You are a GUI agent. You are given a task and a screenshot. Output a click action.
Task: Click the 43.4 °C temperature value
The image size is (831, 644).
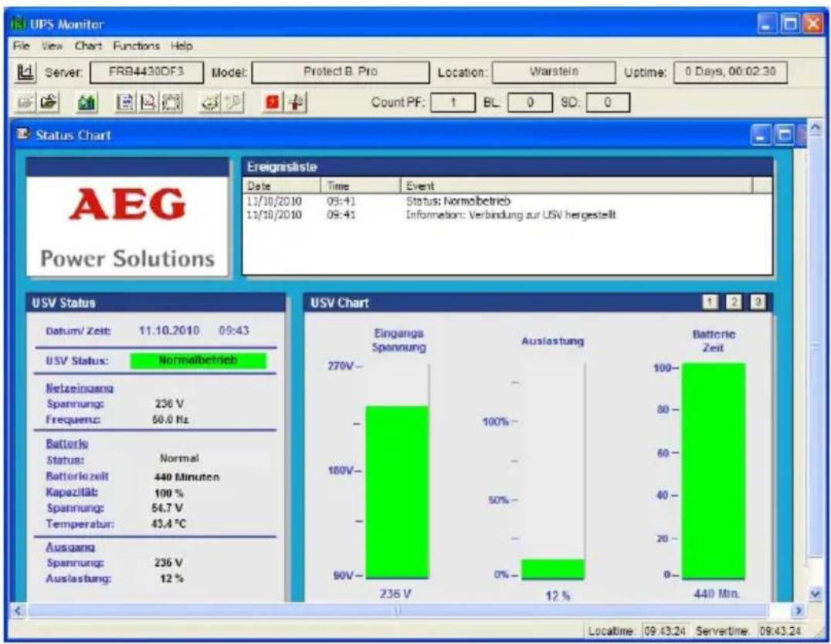[x=168, y=524]
